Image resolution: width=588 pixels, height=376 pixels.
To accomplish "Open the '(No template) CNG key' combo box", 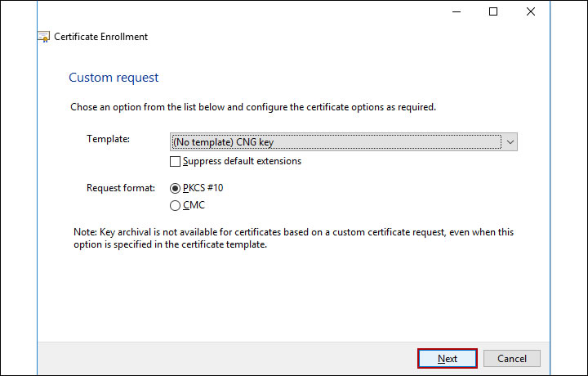I will (x=335, y=142).
